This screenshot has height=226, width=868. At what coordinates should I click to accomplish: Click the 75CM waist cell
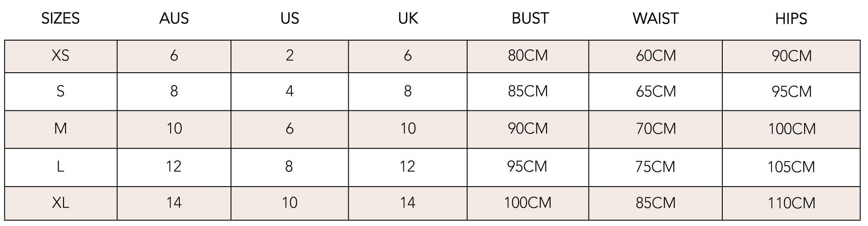tap(655, 167)
